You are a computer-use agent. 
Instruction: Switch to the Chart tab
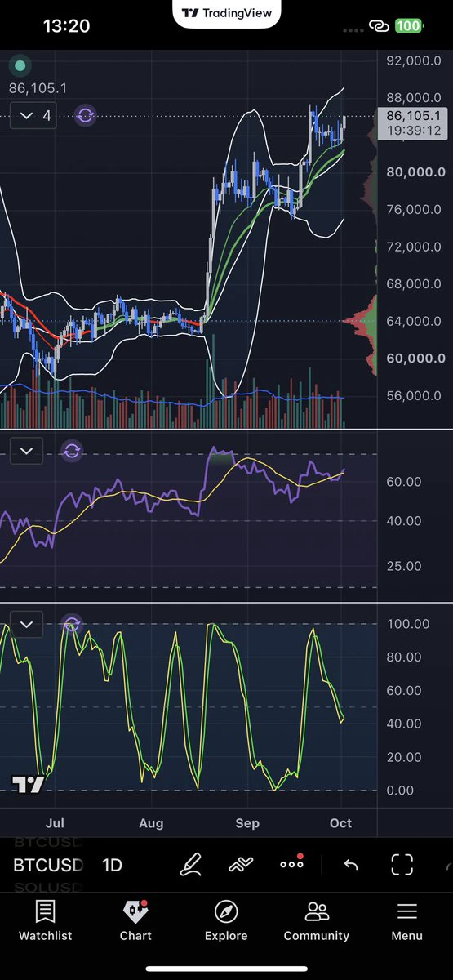point(135,920)
